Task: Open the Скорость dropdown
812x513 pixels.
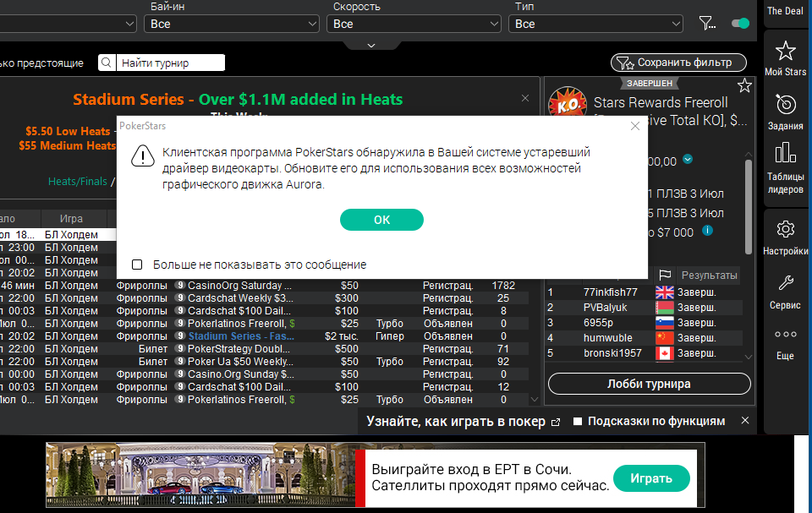Action: (414, 24)
